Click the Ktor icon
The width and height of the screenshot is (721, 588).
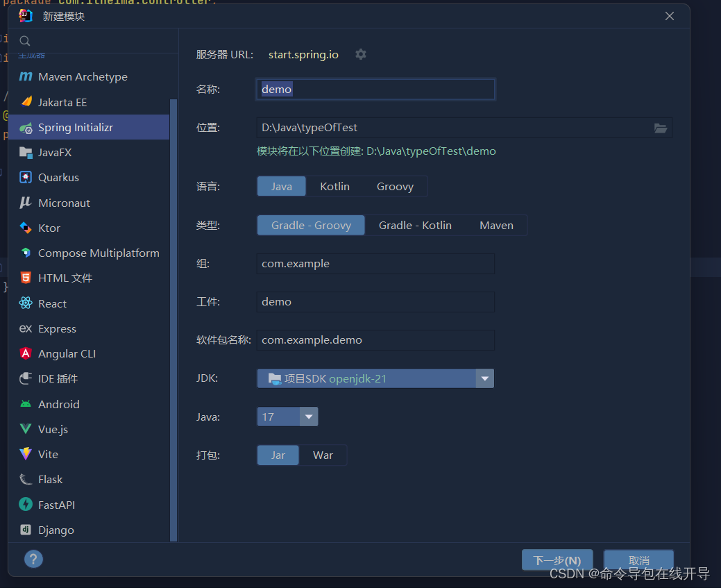tap(26, 228)
